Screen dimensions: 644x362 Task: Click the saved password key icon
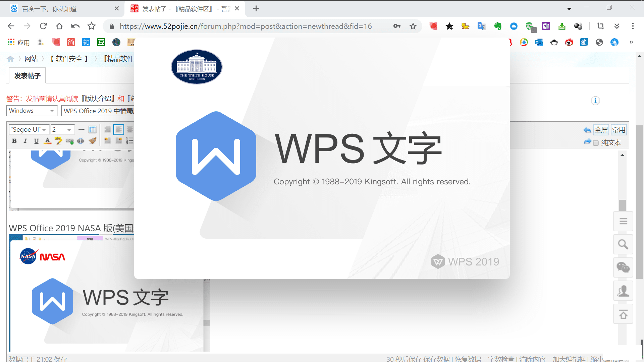click(397, 26)
